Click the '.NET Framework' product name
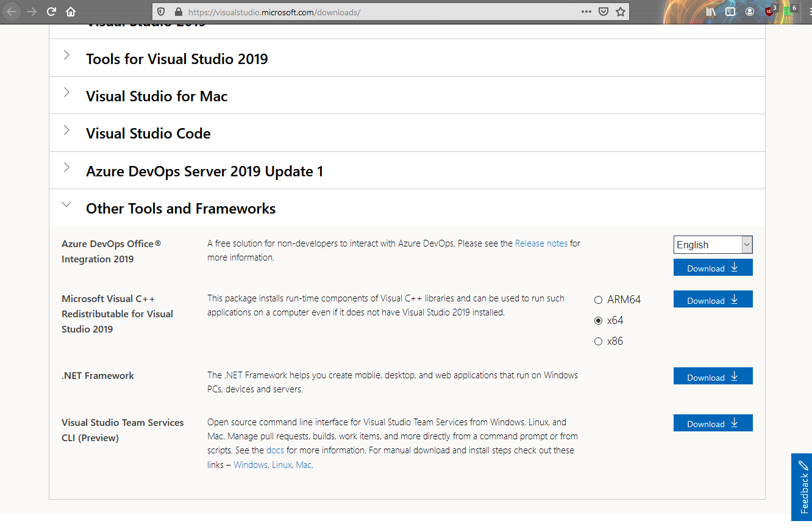 tap(98, 376)
